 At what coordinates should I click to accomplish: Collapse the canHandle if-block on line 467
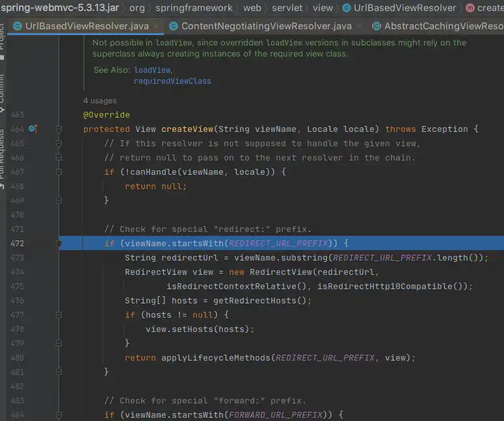pyautogui.click(x=59, y=172)
